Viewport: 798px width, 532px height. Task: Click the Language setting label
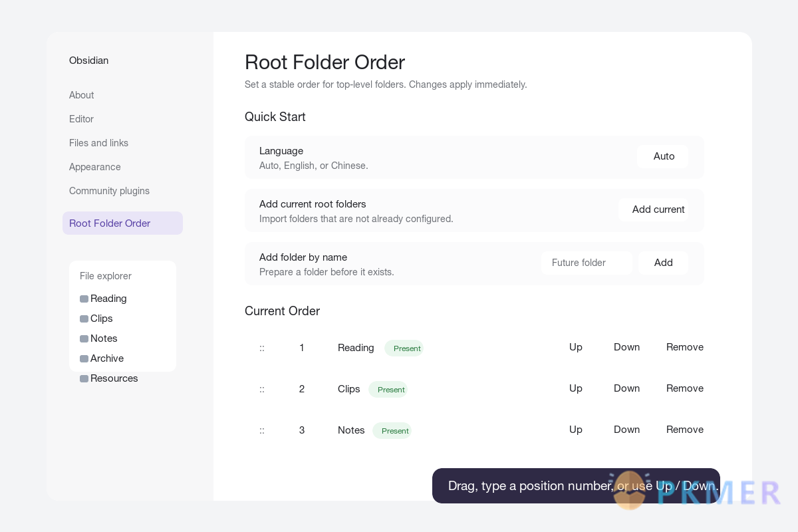pyautogui.click(x=281, y=151)
